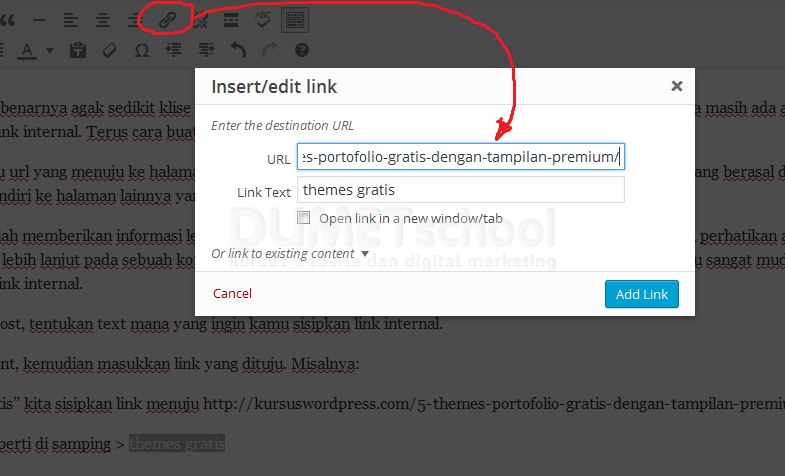This screenshot has width=785, height=476.
Task: Click into the URL input field
Action: point(461,157)
